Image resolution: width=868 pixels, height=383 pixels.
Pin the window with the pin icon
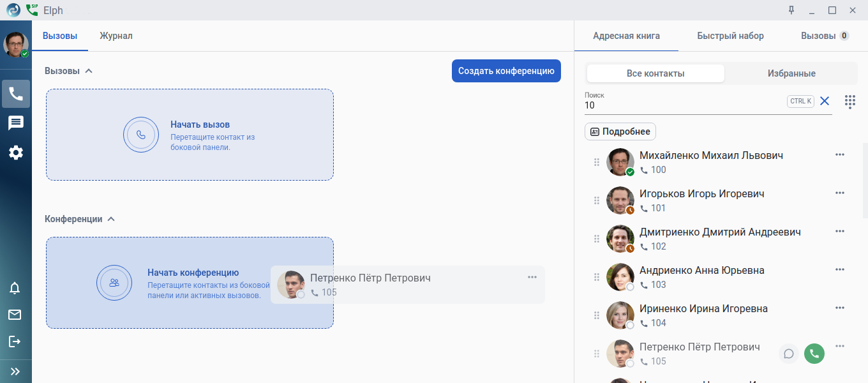click(791, 10)
